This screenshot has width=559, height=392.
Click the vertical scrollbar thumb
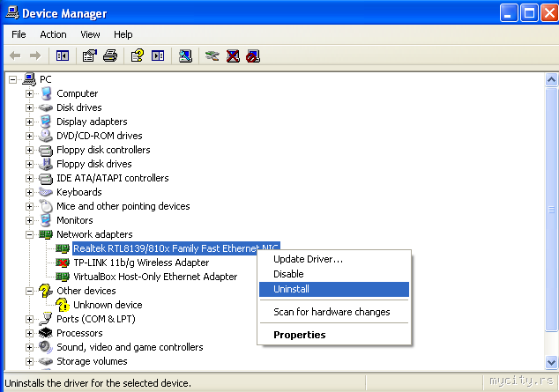coord(551,210)
